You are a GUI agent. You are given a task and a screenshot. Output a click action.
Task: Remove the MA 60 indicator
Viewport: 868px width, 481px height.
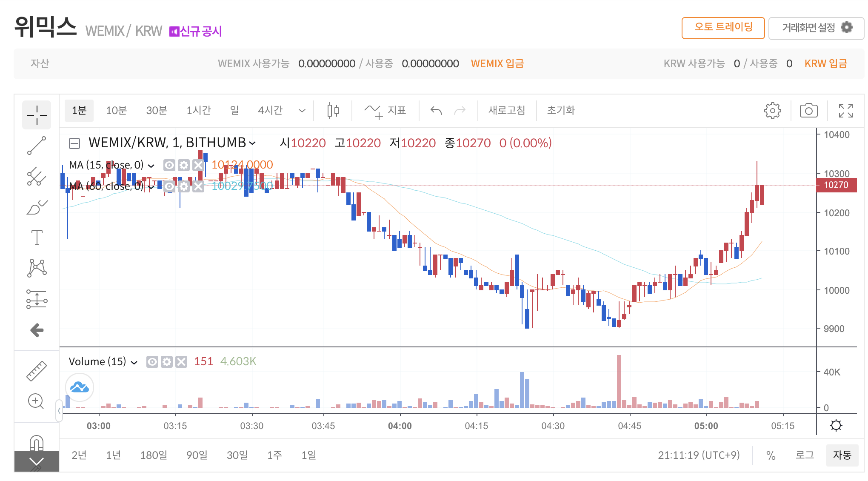[198, 186]
